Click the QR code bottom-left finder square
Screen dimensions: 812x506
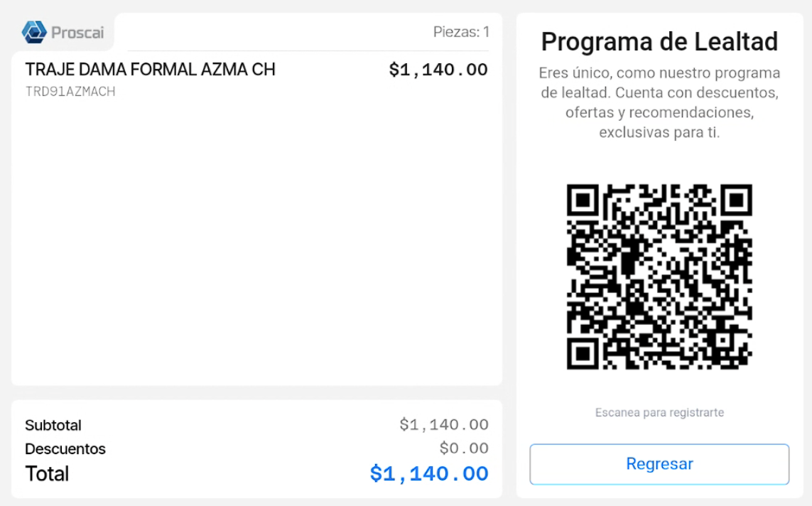coord(583,353)
